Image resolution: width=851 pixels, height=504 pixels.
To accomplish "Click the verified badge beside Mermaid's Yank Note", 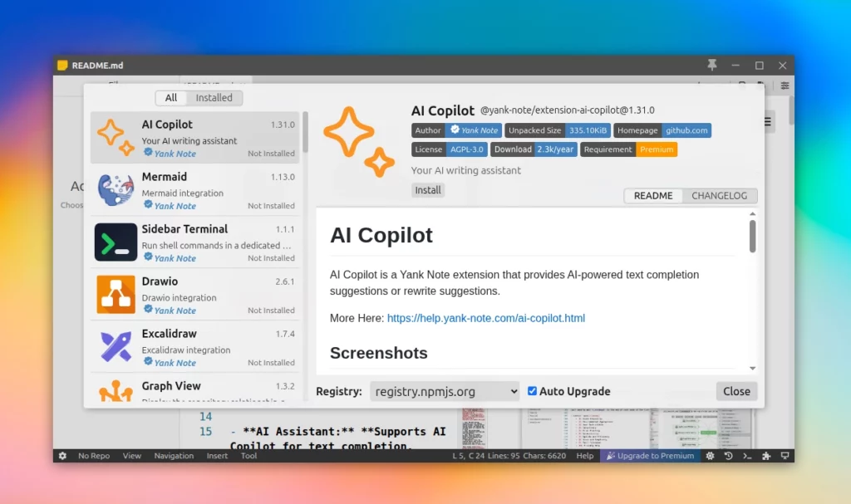I will pos(148,204).
